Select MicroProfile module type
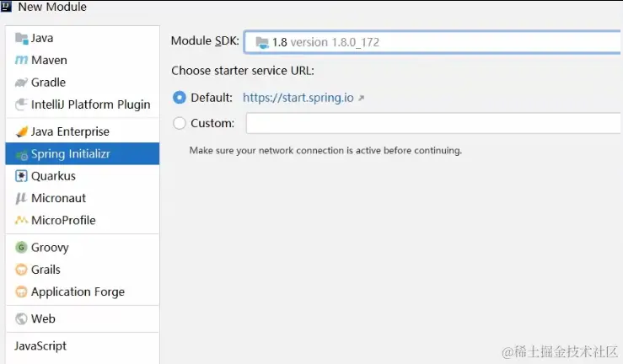Screen dimensions: 623x364 63,220
